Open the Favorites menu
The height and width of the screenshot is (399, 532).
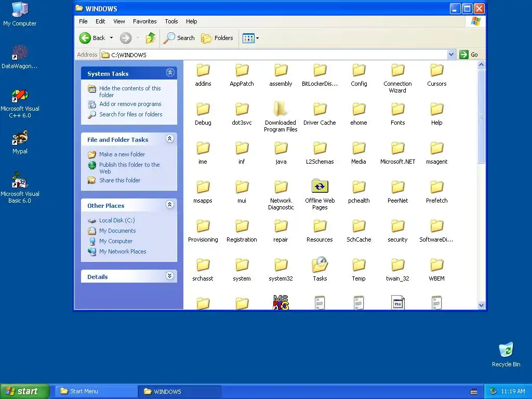[x=145, y=21]
